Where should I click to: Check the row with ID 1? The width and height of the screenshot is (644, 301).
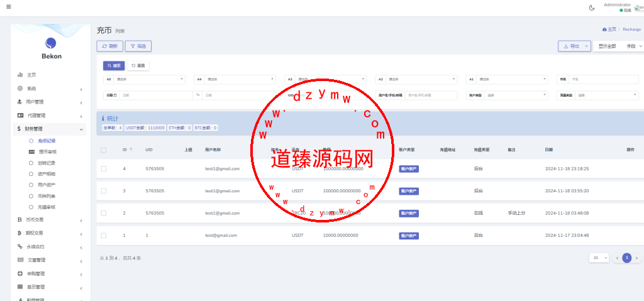[x=104, y=235]
